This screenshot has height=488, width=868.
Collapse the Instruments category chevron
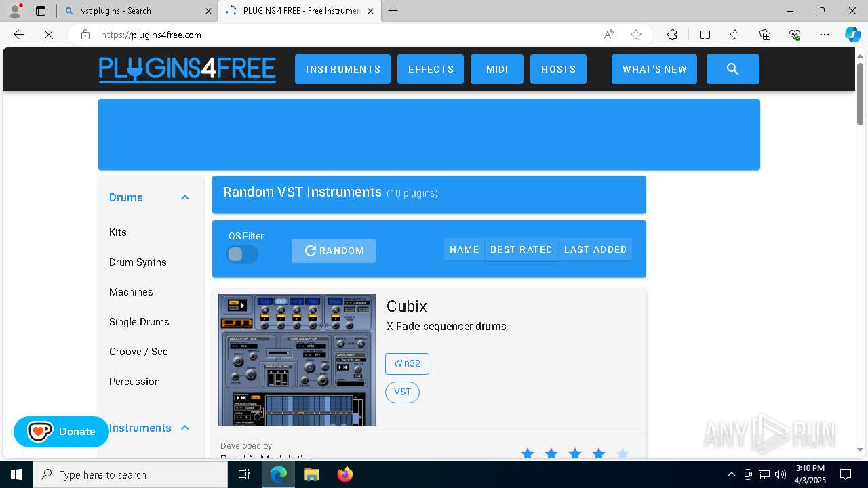(x=185, y=428)
